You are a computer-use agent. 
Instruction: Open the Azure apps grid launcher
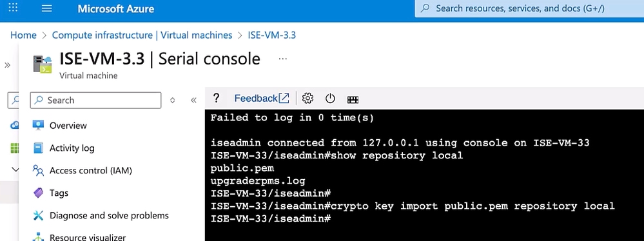pos(13,8)
